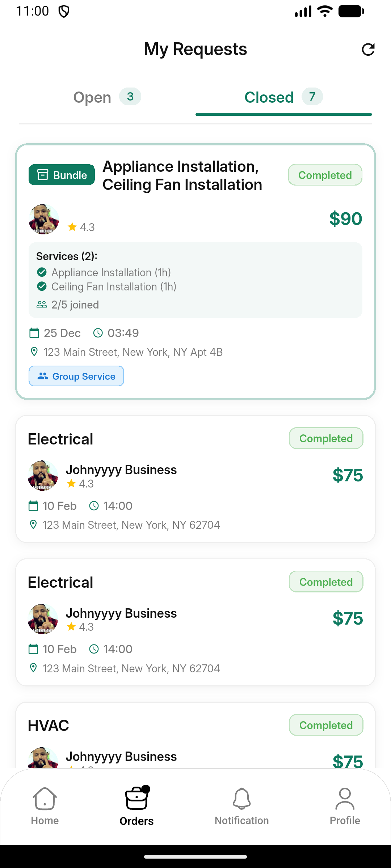This screenshot has height=868, width=391.
Task: Tap the clock icon next to 03:49
Action: tap(98, 333)
